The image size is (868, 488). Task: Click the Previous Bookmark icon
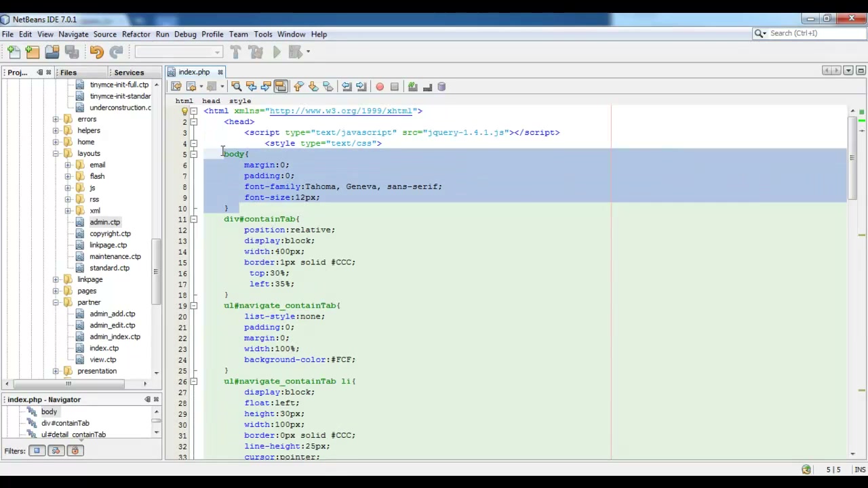click(x=298, y=87)
